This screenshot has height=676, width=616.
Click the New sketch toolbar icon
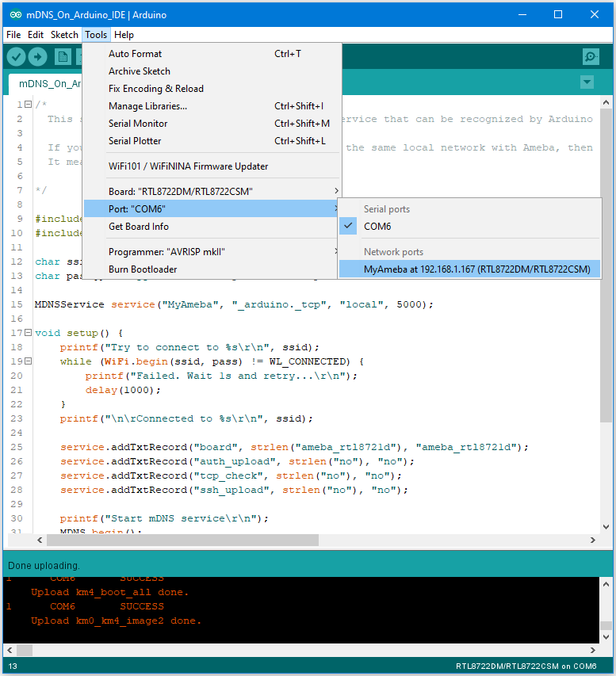63,56
